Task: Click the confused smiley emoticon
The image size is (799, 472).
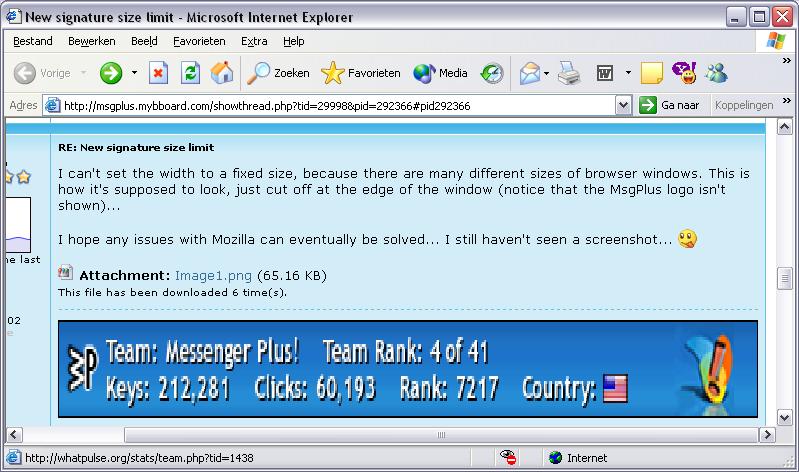Action: click(x=687, y=239)
